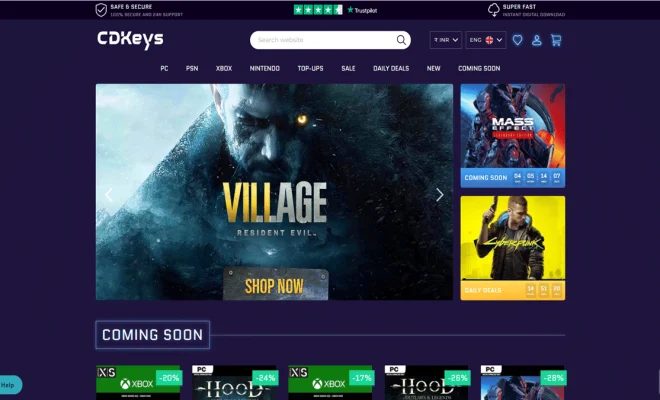Image resolution: width=660 pixels, height=400 pixels.
Task: Open the XBOX menu
Action: (224, 68)
